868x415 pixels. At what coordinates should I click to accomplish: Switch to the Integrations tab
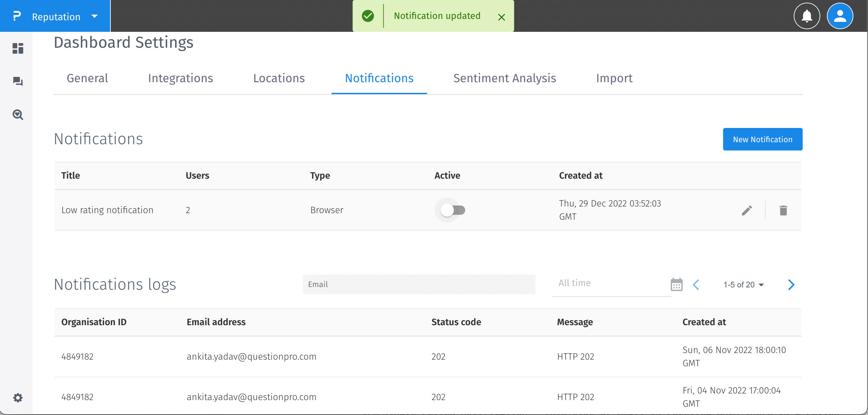tap(181, 78)
